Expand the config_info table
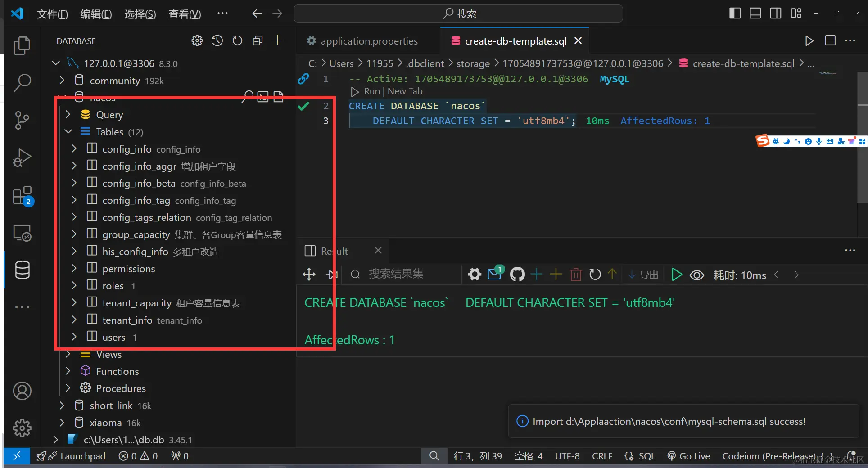This screenshot has height=468, width=868. 74,149
